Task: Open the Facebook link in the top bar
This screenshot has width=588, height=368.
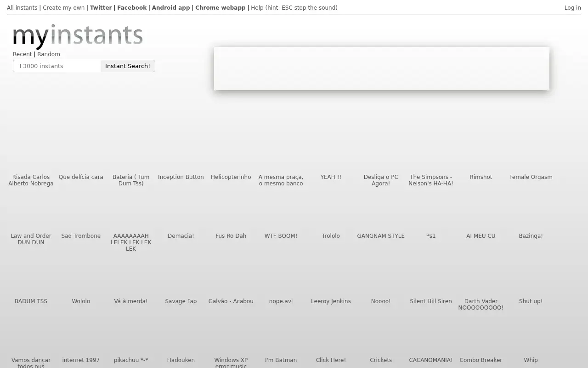Action: [x=132, y=8]
